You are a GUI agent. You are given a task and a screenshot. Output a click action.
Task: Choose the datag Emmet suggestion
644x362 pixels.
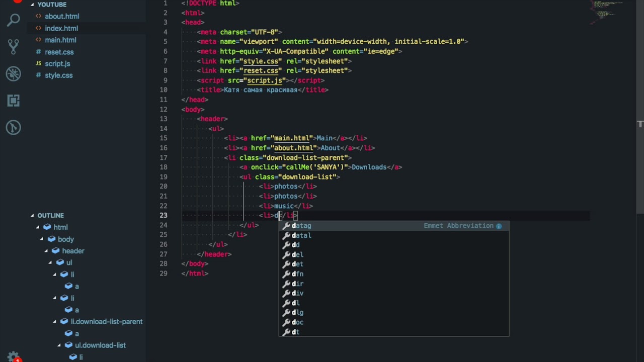point(394,226)
